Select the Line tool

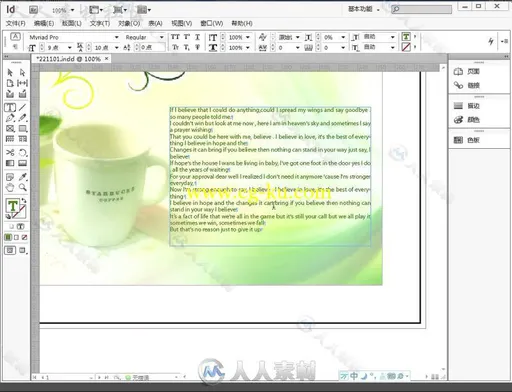[x=22, y=107]
